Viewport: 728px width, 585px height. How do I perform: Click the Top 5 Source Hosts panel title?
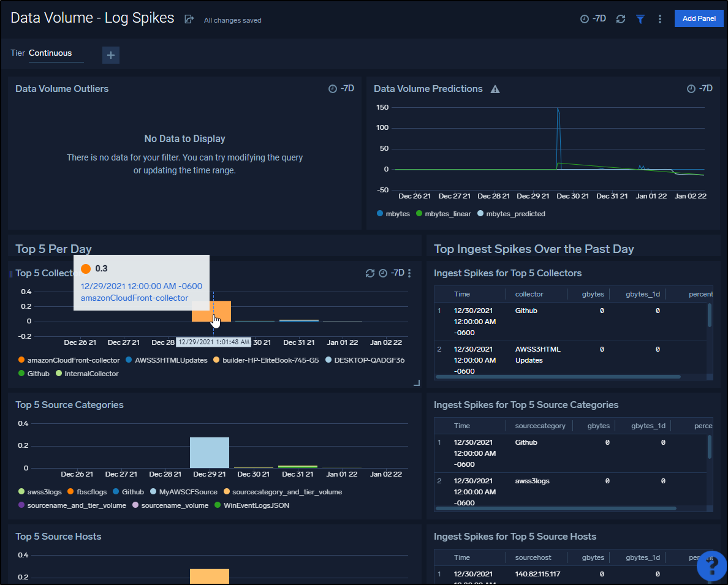pos(58,537)
